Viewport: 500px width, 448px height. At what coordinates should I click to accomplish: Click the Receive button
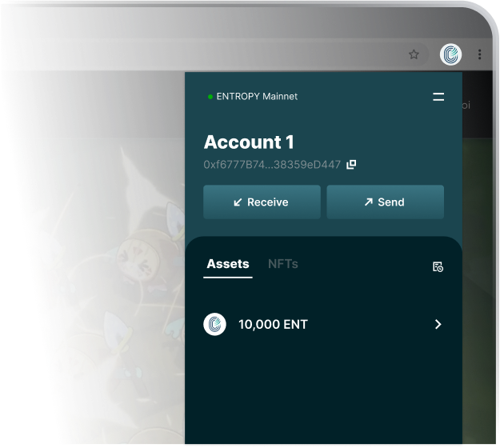pyautogui.click(x=262, y=202)
